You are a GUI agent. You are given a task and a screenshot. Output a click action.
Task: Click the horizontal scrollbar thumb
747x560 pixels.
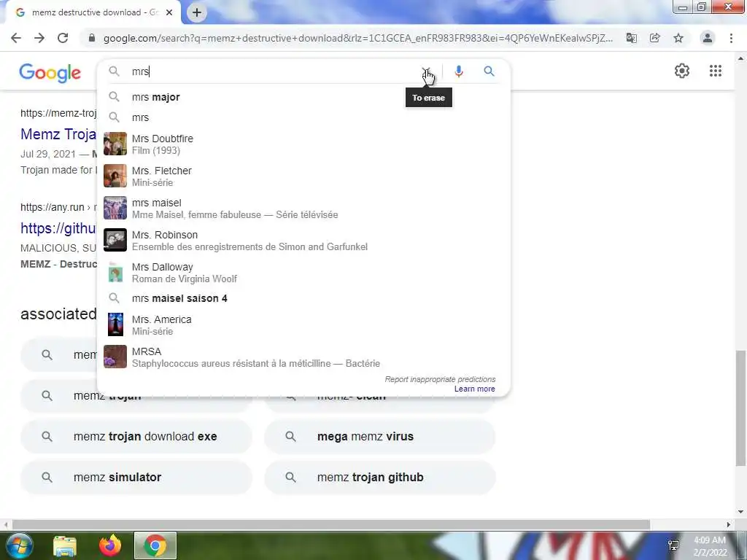331,524
